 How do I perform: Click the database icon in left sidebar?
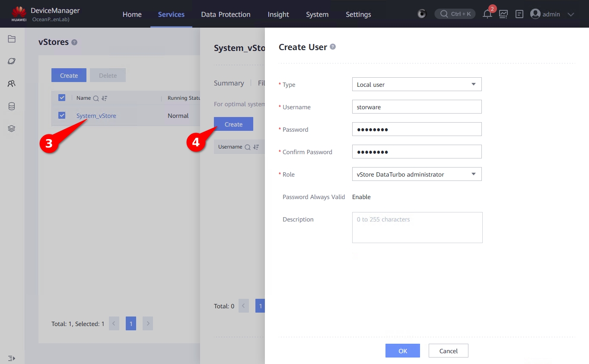12,106
